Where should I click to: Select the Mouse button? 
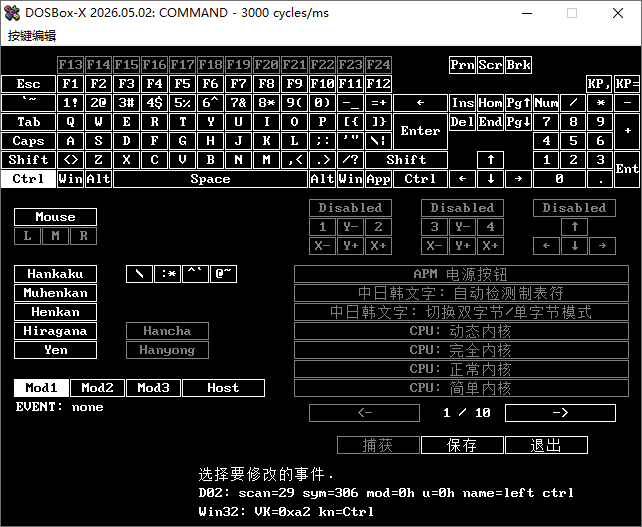[55, 217]
